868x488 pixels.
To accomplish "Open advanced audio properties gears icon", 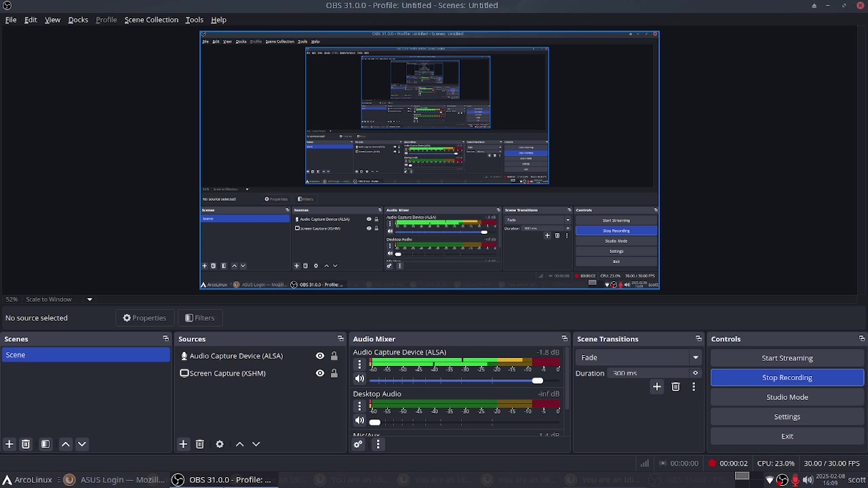I will [358, 444].
